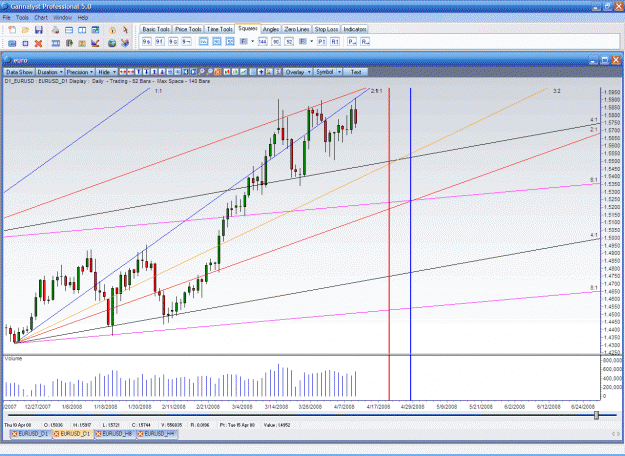This screenshot has width=625, height=456.
Task: Click the 1:1 angle label at chart top
Action: click(158, 91)
